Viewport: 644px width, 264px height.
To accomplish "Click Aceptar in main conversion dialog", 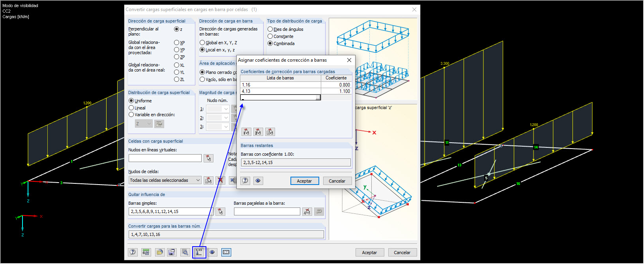I will pyautogui.click(x=369, y=252).
